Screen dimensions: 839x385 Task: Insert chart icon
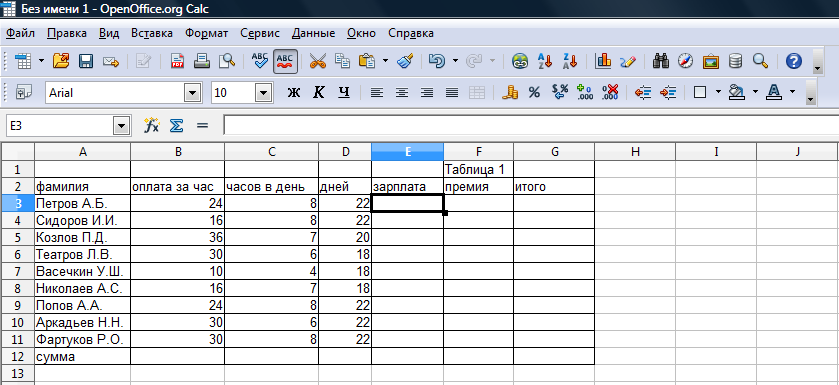603,61
